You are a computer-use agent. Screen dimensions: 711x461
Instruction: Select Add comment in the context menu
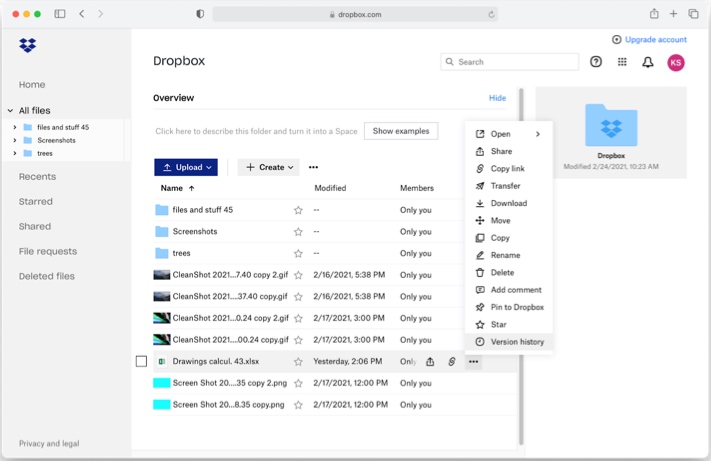509,290
